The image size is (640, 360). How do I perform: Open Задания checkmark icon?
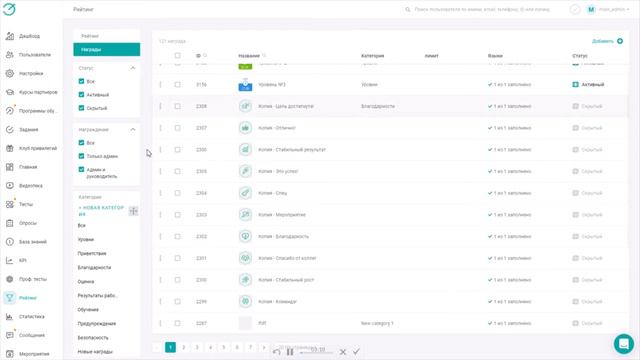tap(10, 129)
